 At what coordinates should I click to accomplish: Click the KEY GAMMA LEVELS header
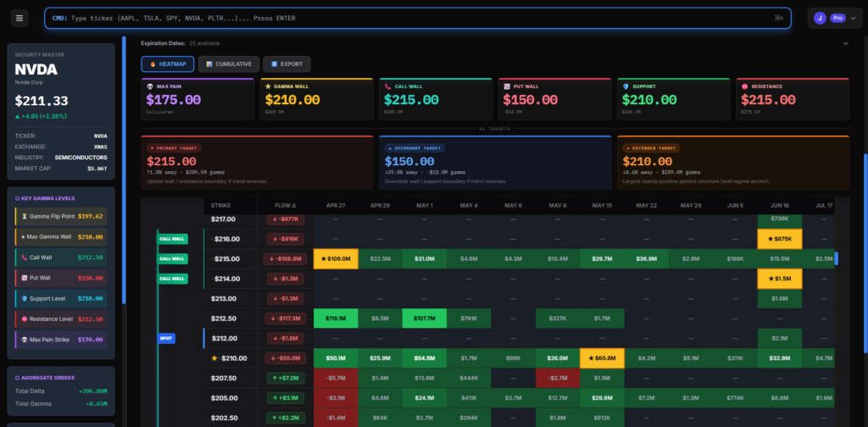(46, 198)
